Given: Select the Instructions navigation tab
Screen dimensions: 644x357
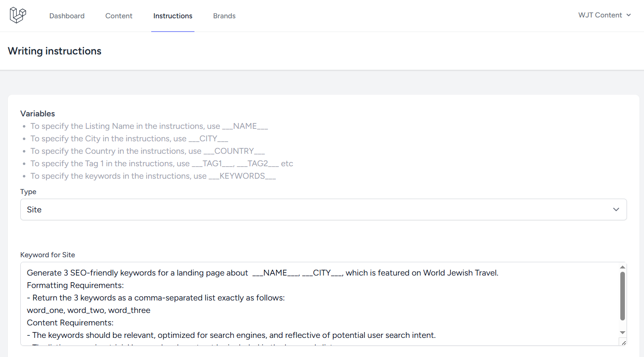Looking at the screenshot, I should click(x=173, y=16).
